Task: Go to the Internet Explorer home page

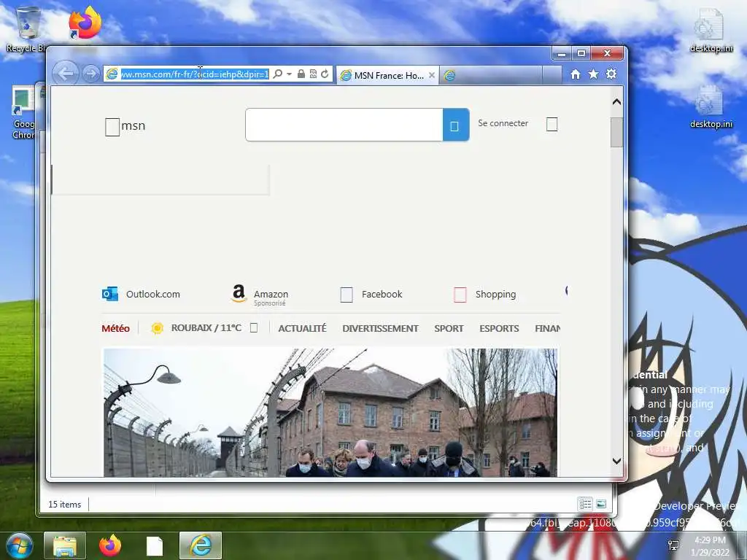Action: click(x=576, y=74)
